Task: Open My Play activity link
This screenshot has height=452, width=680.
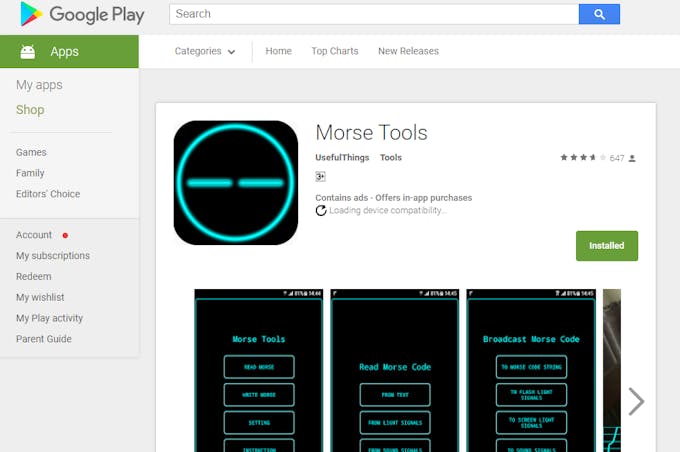Action: (49, 318)
